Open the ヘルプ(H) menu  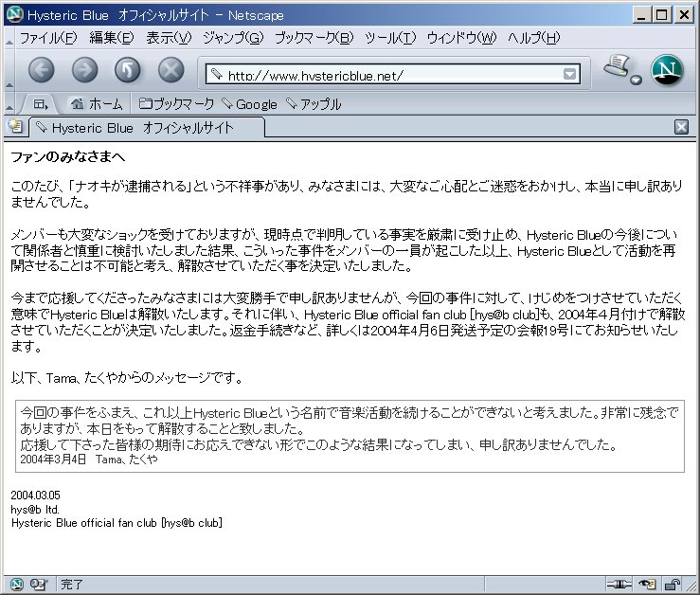533,38
